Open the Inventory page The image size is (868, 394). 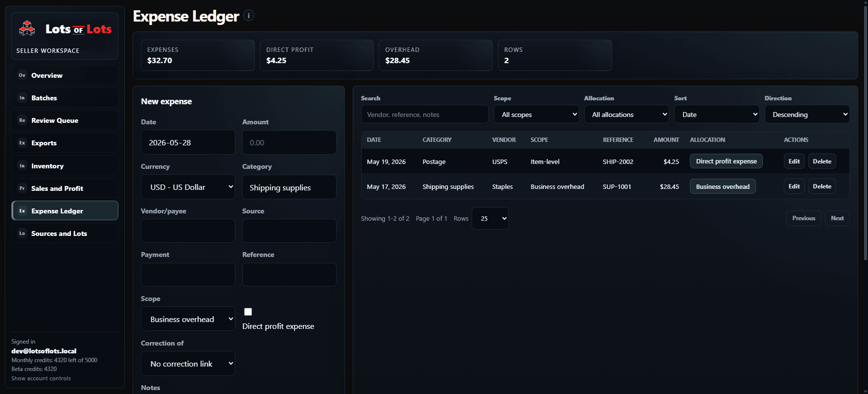tap(65, 166)
